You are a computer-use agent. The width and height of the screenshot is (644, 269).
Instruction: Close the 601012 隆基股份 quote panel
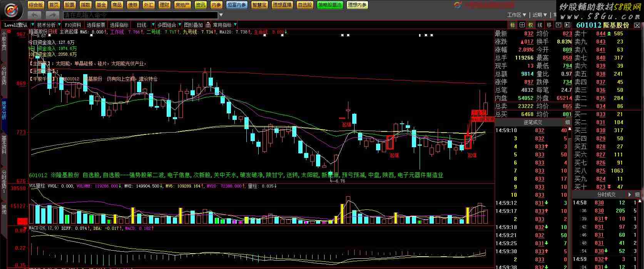[x=637, y=25]
